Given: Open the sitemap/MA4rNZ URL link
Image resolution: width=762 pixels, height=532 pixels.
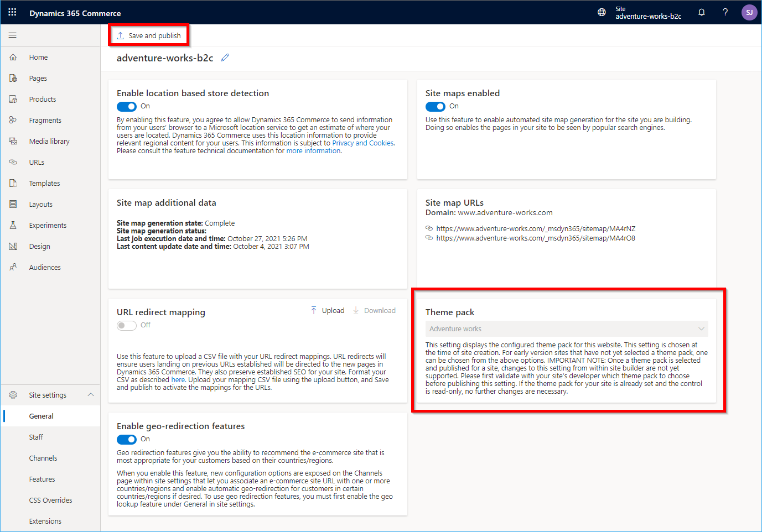Looking at the screenshot, I should pyautogui.click(x=536, y=229).
